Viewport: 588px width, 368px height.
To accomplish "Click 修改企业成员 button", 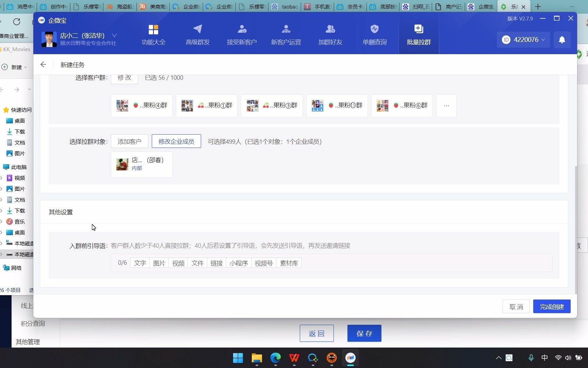I will point(176,141).
